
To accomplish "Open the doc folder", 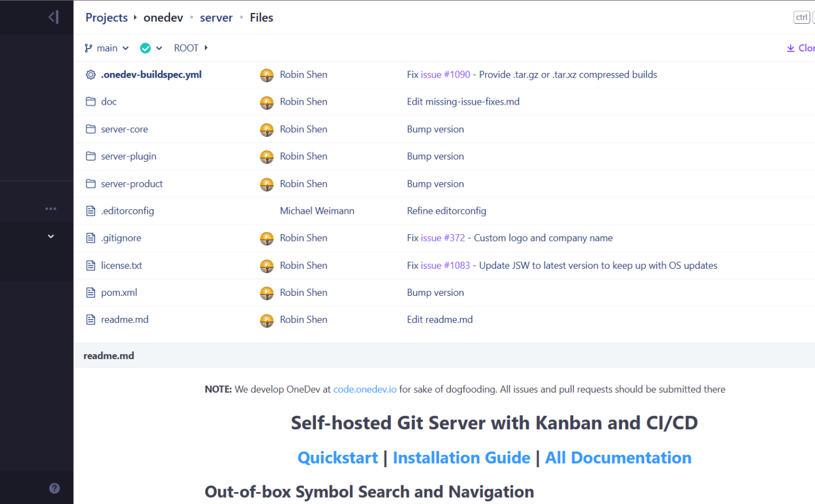I will coord(109,102).
